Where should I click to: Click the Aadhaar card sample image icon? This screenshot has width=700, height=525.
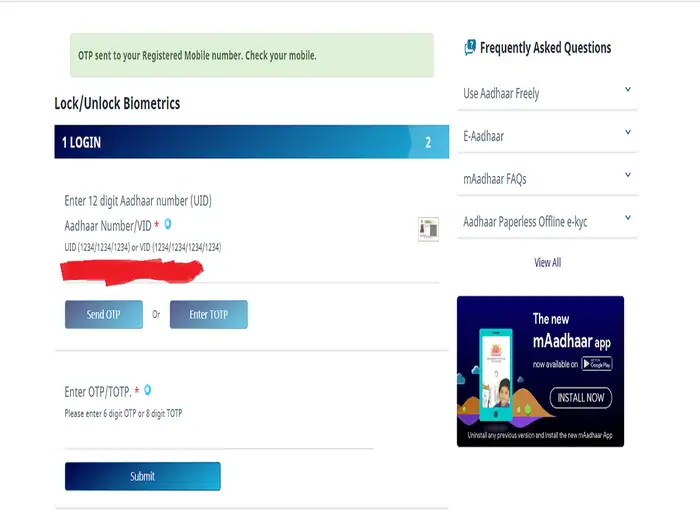[428, 229]
